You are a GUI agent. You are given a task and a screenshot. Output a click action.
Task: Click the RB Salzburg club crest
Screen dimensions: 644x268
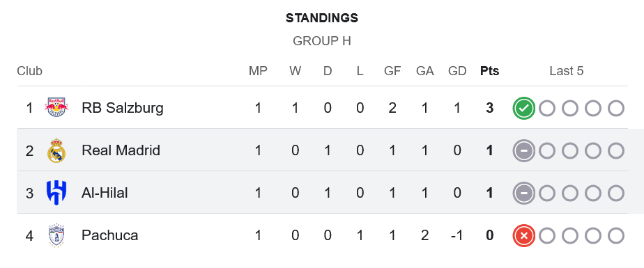coord(56,107)
